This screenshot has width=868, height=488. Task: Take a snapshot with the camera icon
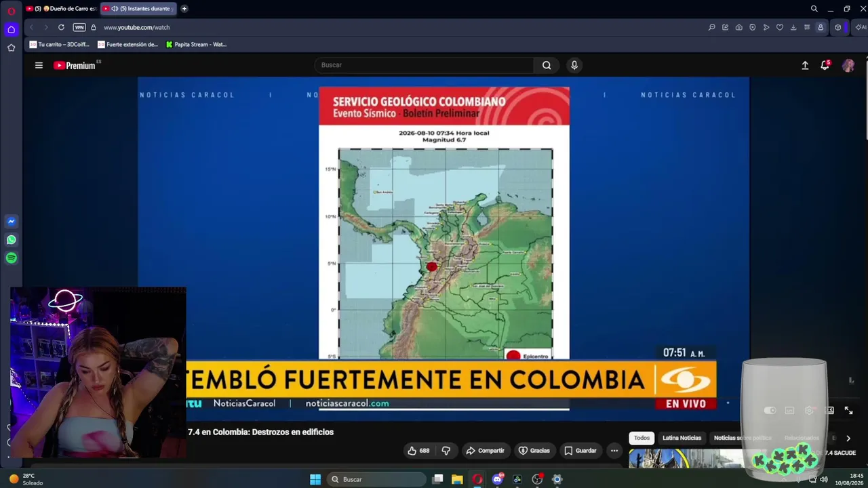739,27
